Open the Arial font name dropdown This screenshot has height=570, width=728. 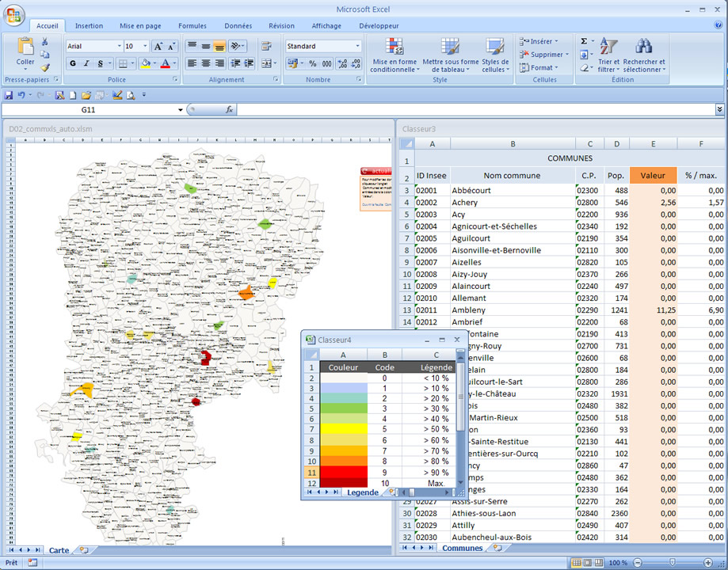[x=118, y=46]
